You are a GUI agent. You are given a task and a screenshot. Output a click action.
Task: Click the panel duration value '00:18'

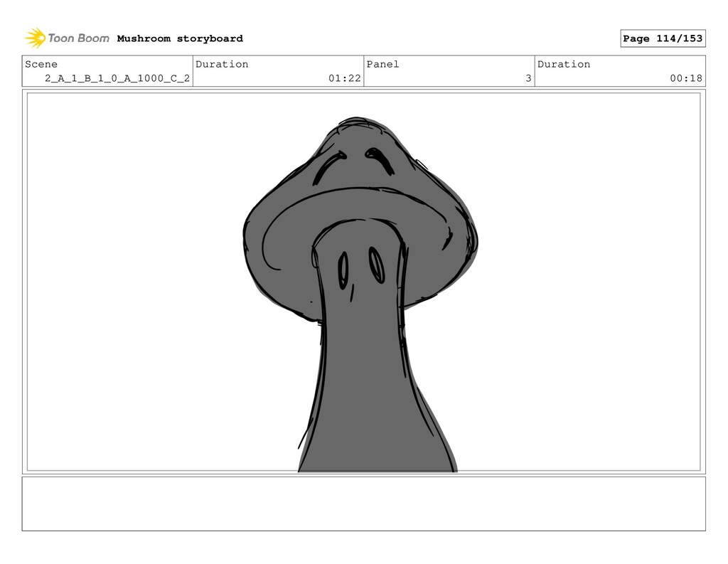click(x=686, y=78)
